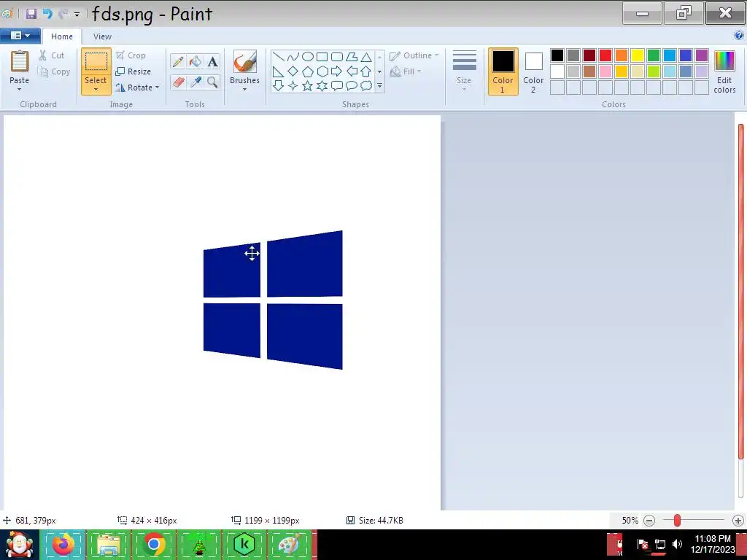Select the Oval callout shape
The height and width of the screenshot is (560, 747).
[x=352, y=86]
